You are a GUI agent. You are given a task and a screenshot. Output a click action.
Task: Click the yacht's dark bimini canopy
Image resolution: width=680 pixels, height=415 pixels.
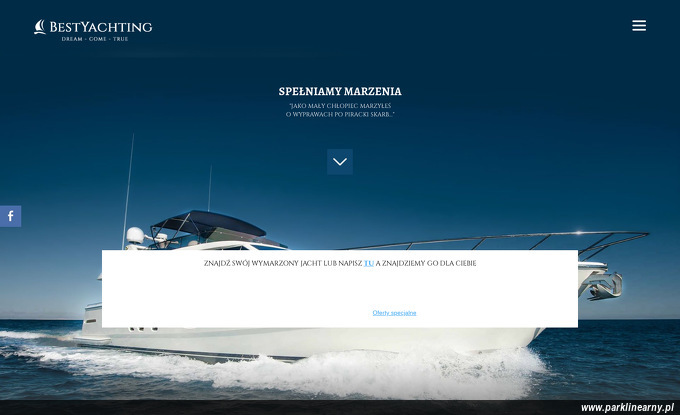point(209,222)
